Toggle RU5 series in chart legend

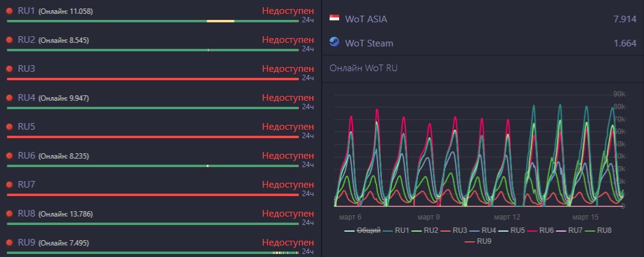click(x=511, y=230)
